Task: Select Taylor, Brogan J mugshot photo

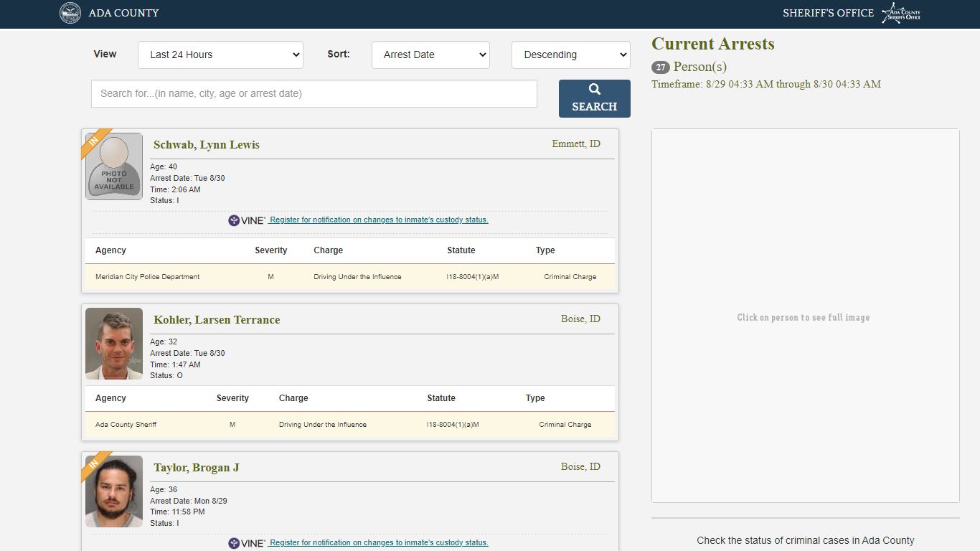Action: (x=114, y=491)
